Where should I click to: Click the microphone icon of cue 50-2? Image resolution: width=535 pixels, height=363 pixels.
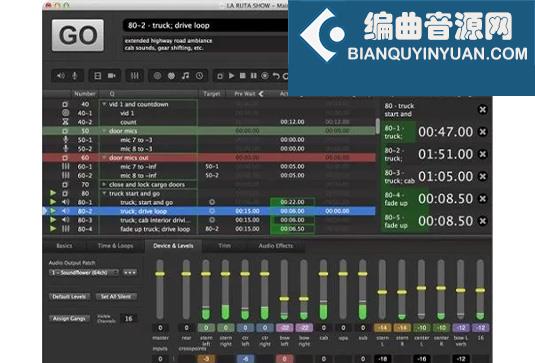click(x=66, y=148)
